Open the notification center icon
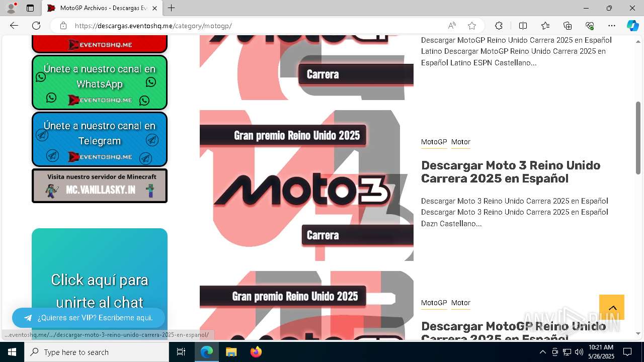This screenshot has height=362, width=644. (x=627, y=352)
